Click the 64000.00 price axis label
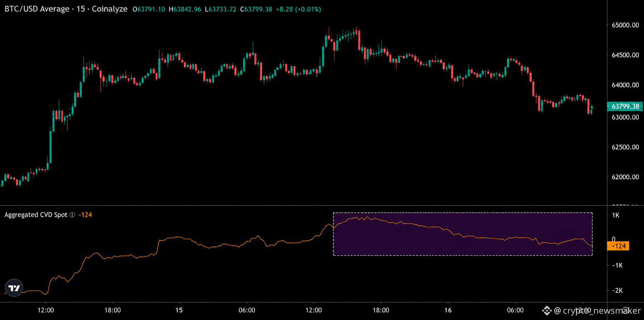 625,85
